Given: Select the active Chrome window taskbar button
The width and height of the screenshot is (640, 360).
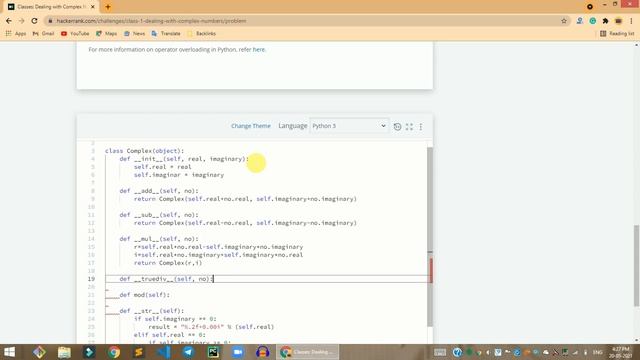Looking at the screenshot, I should 307,352.
